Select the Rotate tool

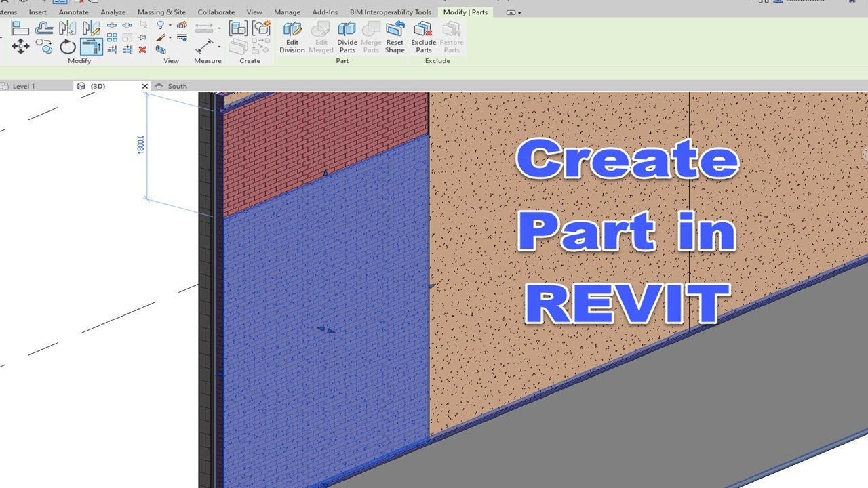(68, 47)
